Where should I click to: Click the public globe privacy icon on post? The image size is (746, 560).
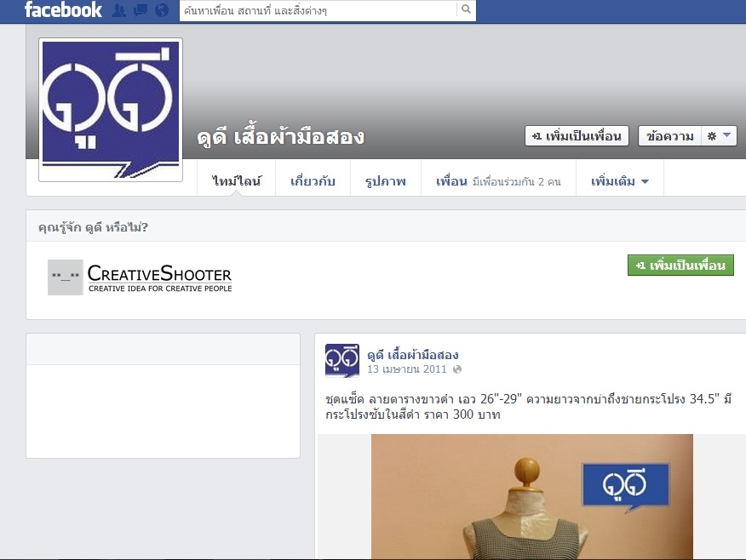point(457,369)
